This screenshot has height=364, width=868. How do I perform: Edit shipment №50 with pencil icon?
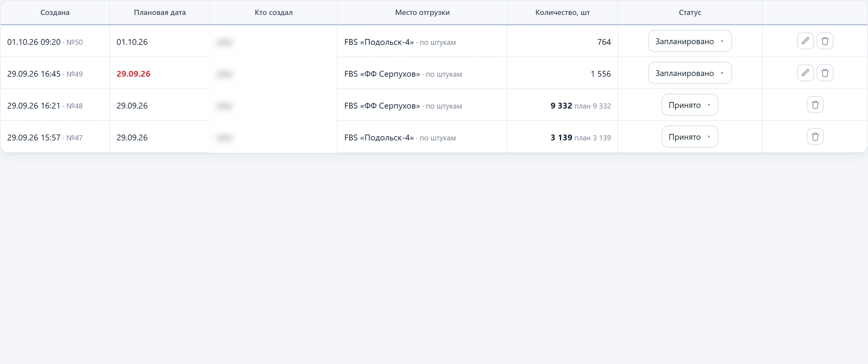[x=805, y=41]
